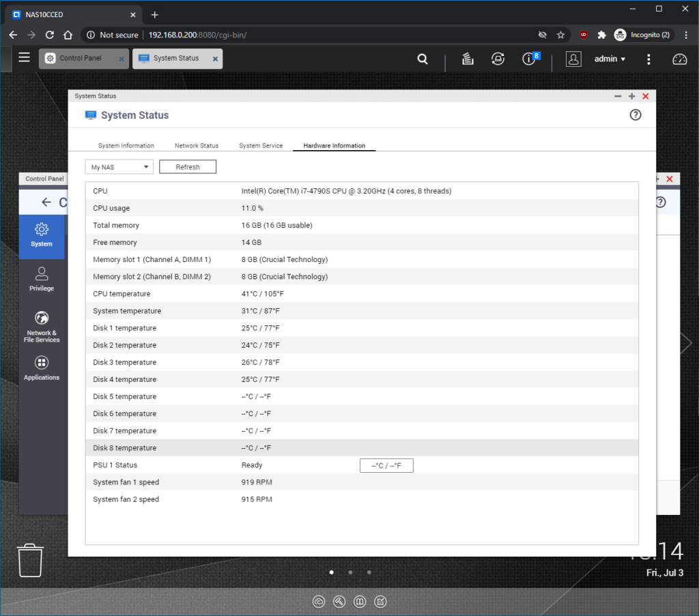Click the CPU temperature value 41°C / 105°F

pos(263,294)
